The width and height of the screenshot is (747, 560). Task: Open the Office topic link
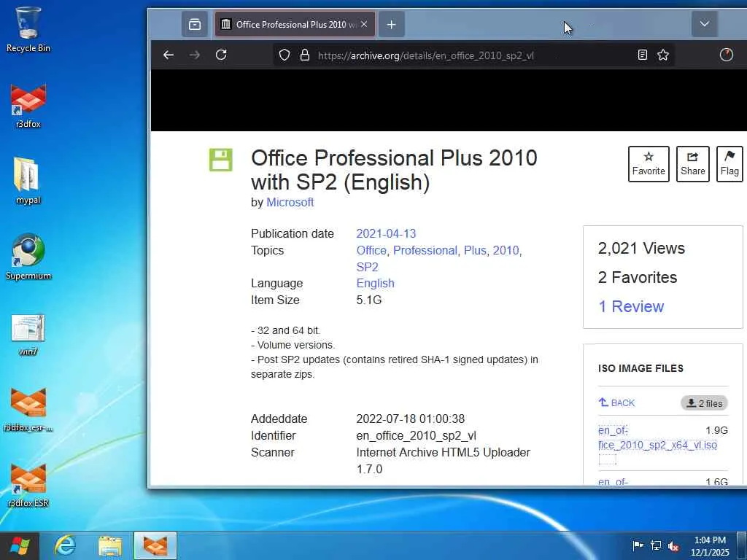point(371,251)
